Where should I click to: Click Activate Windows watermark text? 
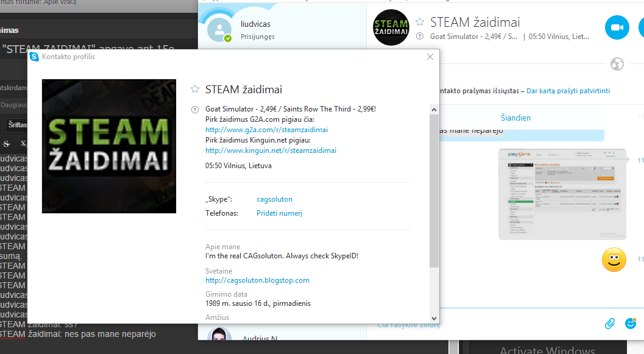coord(547,350)
